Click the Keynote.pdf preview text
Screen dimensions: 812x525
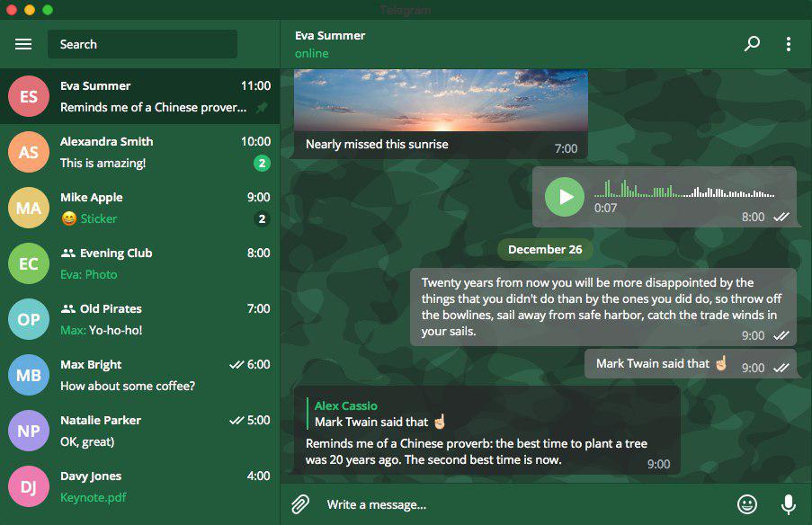pos(94,497)
